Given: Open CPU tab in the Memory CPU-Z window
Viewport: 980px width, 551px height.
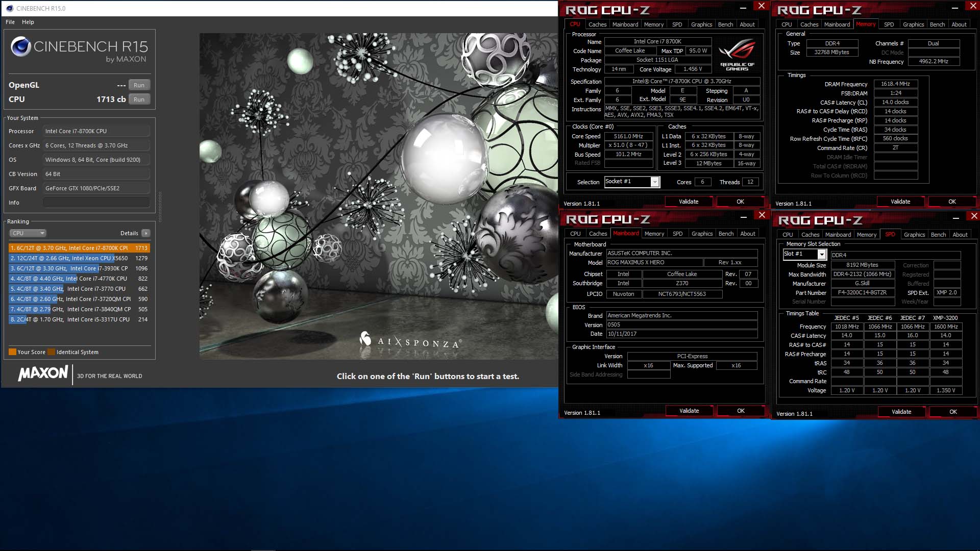Looking at the screenshot, I should pyautogui.click(x=787, y=24).
